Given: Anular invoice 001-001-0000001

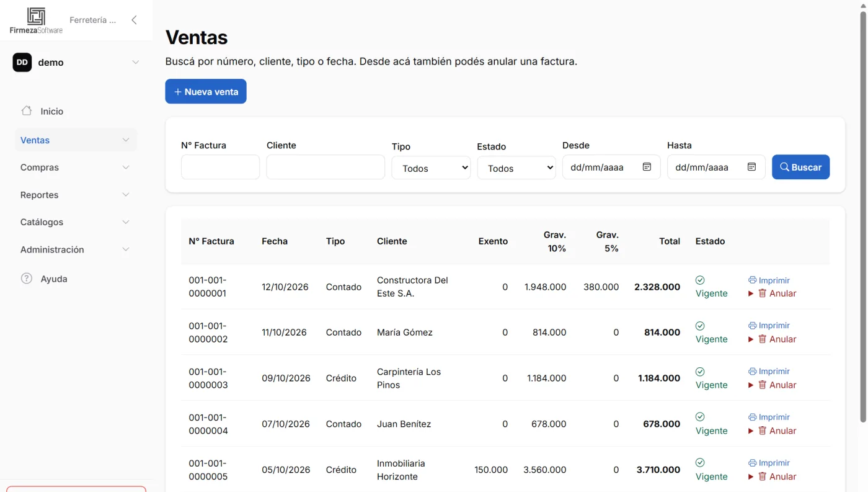Looking at the screenshot, I should [777, 293].
